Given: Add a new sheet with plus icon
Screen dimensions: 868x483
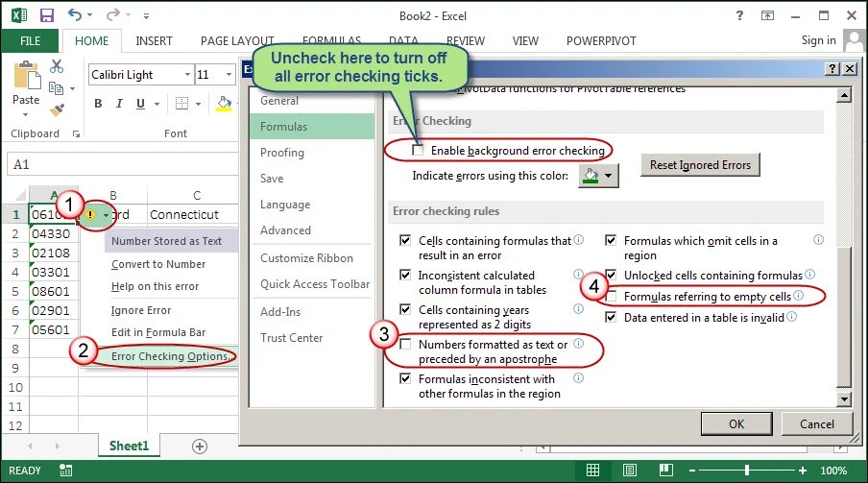Looking at the screenshot, I should tap(200, 446).
